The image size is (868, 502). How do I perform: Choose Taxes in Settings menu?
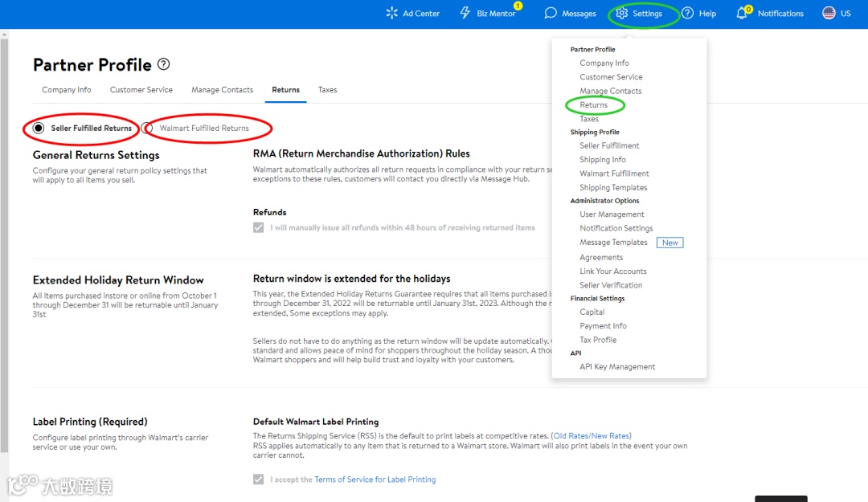click(589, 118)
